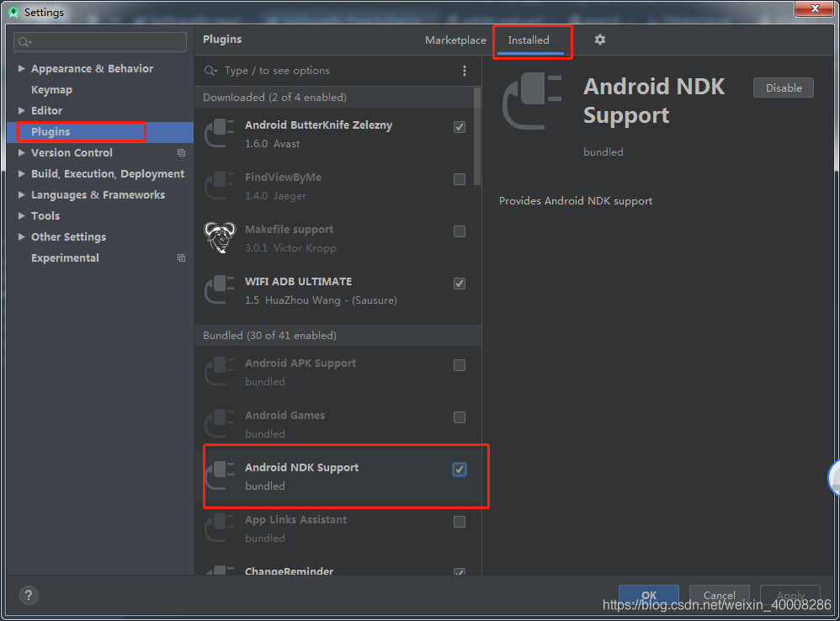
Task: Open Version Control settings page
Action: point(72,152)
